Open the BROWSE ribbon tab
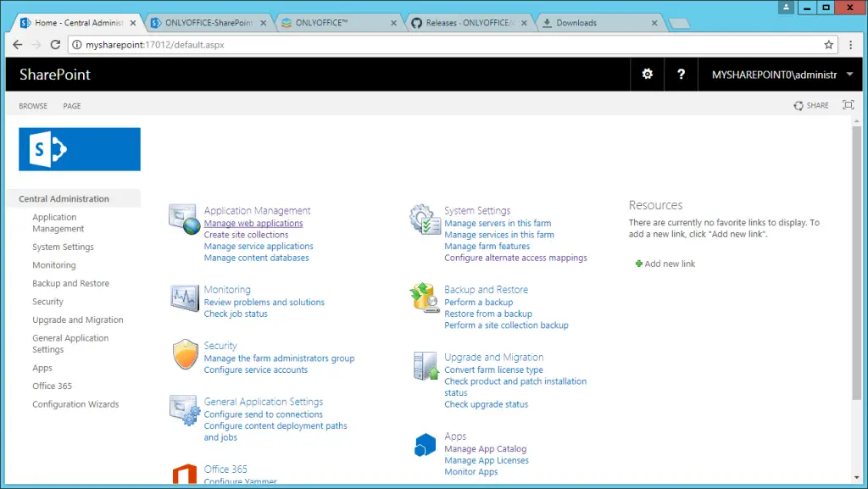The image size is (868, 489). (x=33, y=106)
